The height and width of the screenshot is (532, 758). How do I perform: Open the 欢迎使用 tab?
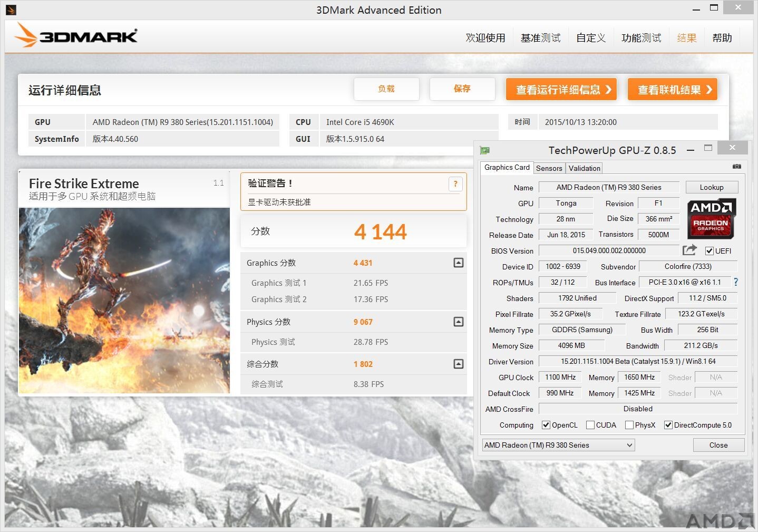pos(485,38)
